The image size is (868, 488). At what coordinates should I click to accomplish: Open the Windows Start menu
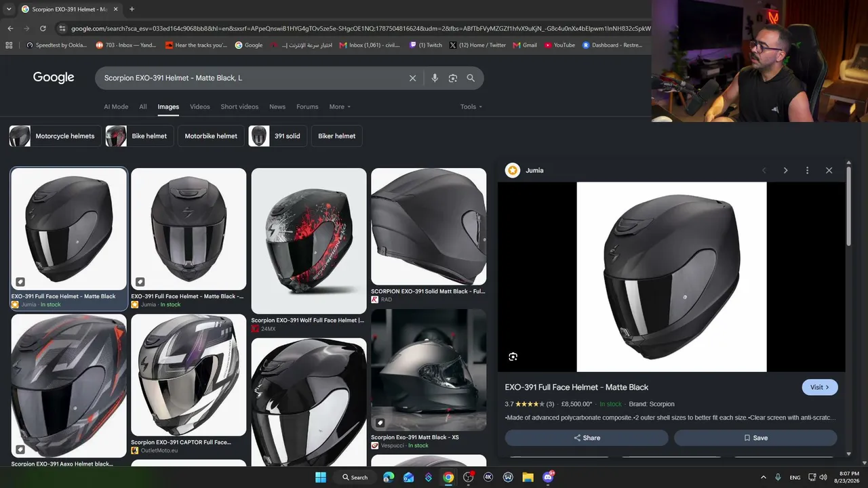point(320,477)
